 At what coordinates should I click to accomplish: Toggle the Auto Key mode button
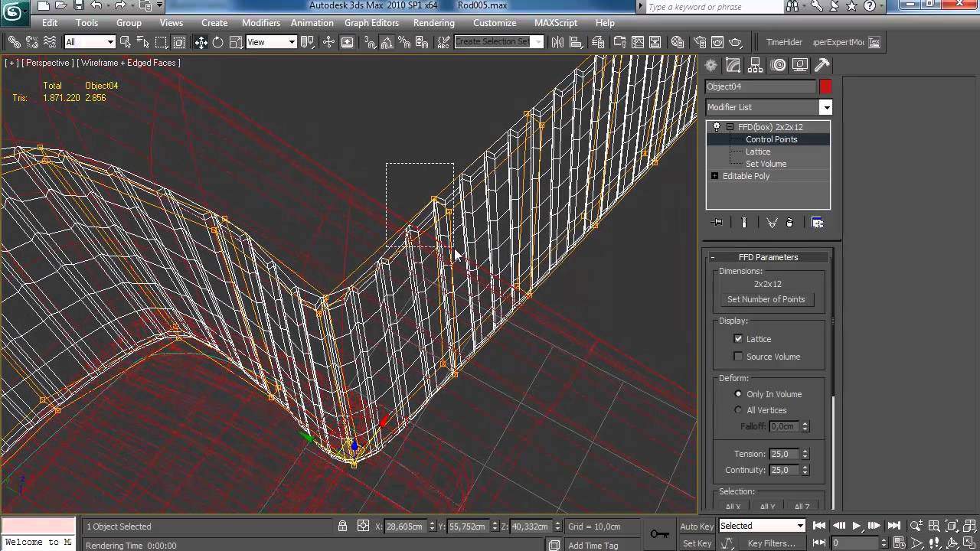pyautogui.click(x=696, y=527)
